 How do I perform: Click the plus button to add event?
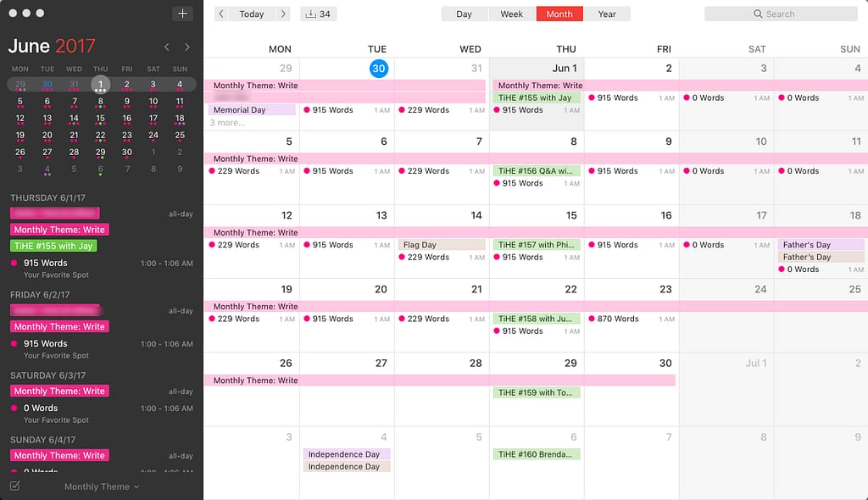click(x=182, y=14)
